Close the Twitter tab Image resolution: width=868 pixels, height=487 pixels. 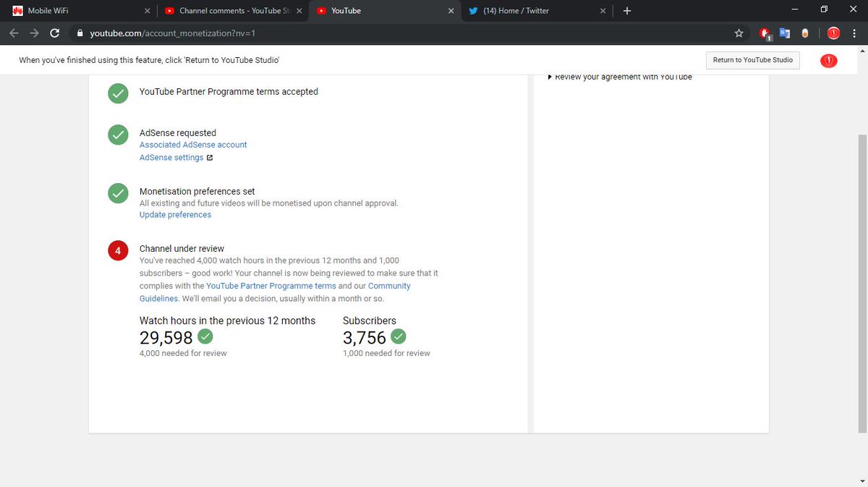point(603,11)
